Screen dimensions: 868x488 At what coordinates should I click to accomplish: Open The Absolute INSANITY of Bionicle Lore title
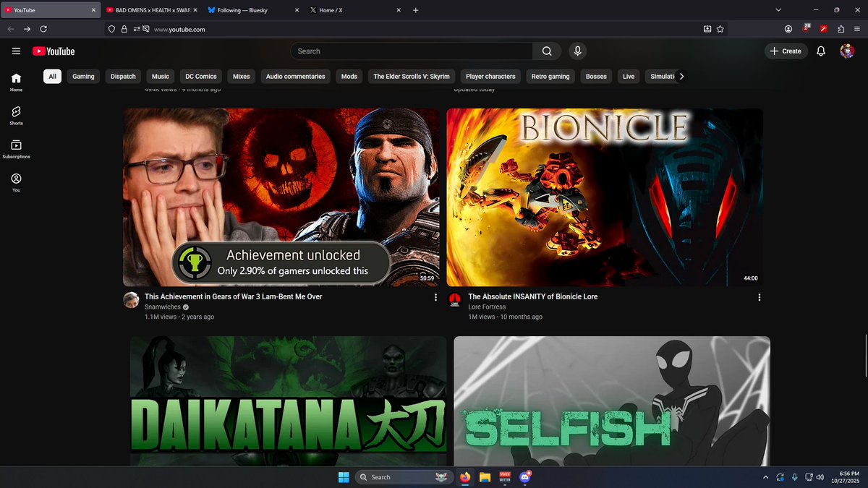[532, 296]
